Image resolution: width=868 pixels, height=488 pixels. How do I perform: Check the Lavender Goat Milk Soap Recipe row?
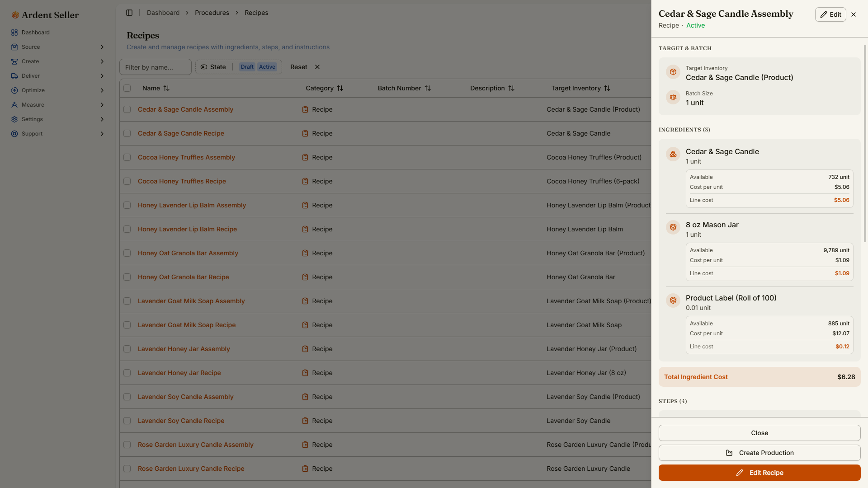click(127, 325)
